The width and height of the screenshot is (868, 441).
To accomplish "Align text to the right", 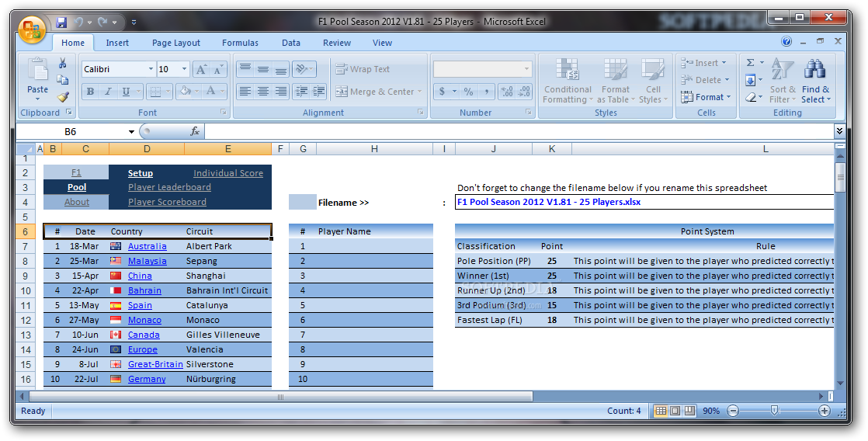I will pyautogui.click(x=280, y=92).
